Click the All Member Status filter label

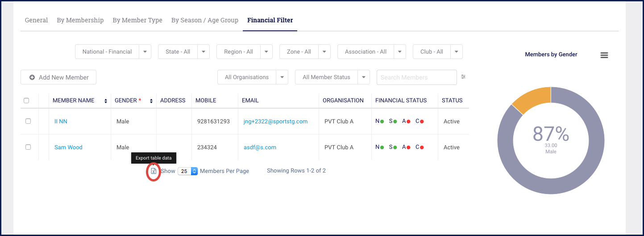[326, 77]
